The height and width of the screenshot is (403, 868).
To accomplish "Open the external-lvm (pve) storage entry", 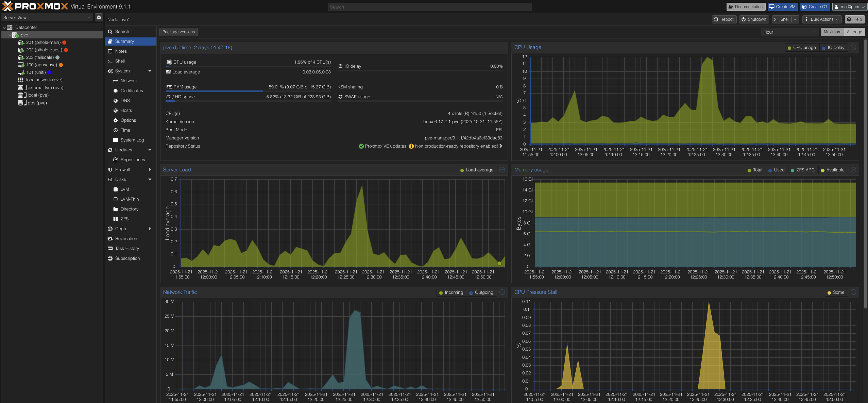I will coord(45,88).
